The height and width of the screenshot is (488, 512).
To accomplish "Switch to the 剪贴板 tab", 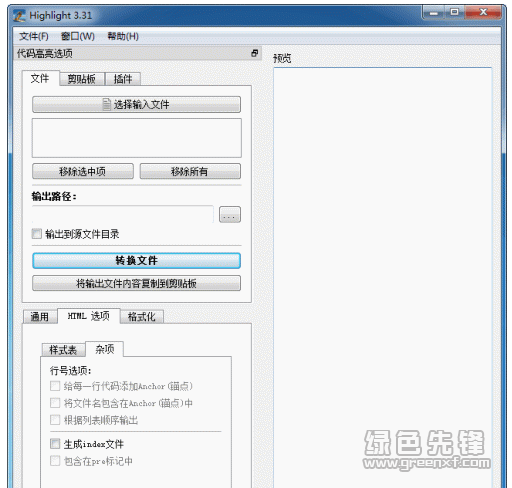I will (82, 79).
